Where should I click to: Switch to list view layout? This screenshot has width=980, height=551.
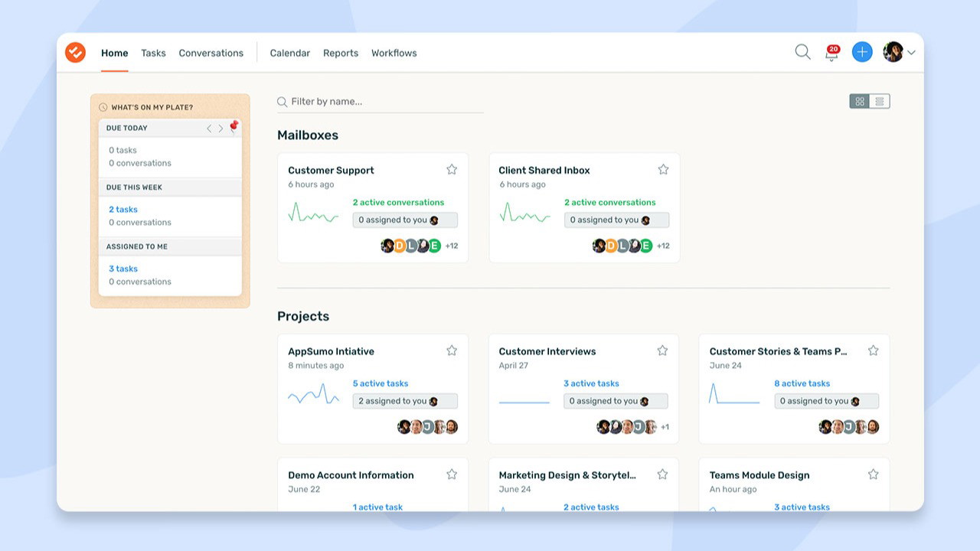(880, 101)
